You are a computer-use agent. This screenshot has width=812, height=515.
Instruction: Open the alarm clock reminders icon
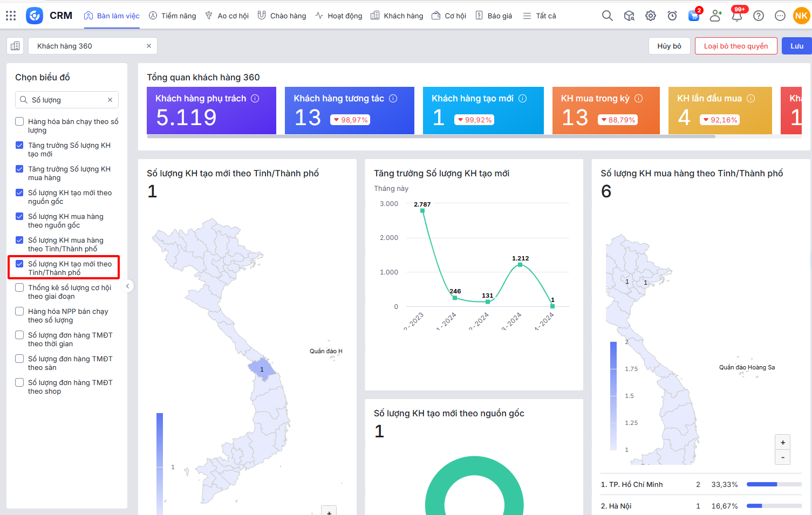(672, 16)
